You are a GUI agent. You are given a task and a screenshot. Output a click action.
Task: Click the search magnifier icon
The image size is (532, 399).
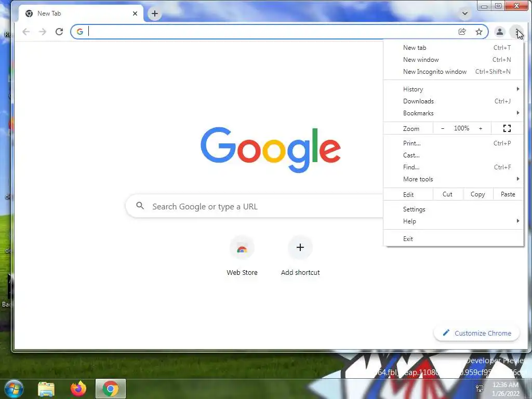140,205
